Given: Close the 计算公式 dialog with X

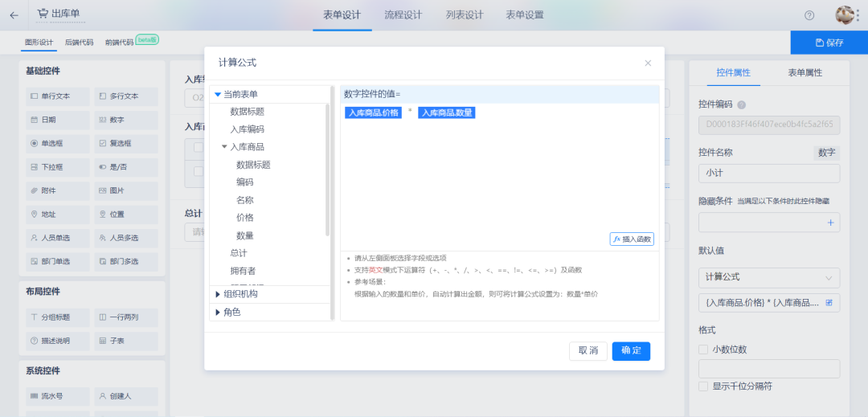Looking at the screenshot, I should tap(648, 63).
